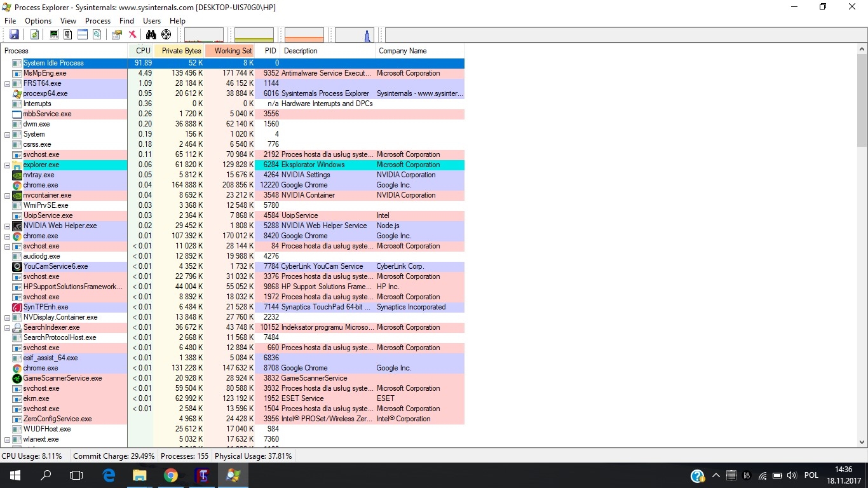Collapse chrome.exe PID 8420 tree node
The image size is (868, 488).
pyautogui.click(x=8, y=236)
